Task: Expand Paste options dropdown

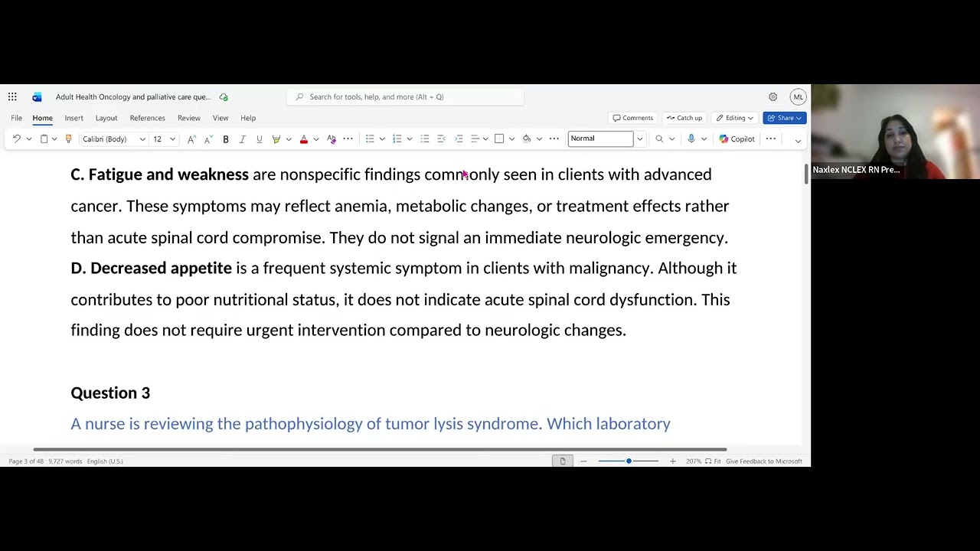Action: tap(54, 139)
